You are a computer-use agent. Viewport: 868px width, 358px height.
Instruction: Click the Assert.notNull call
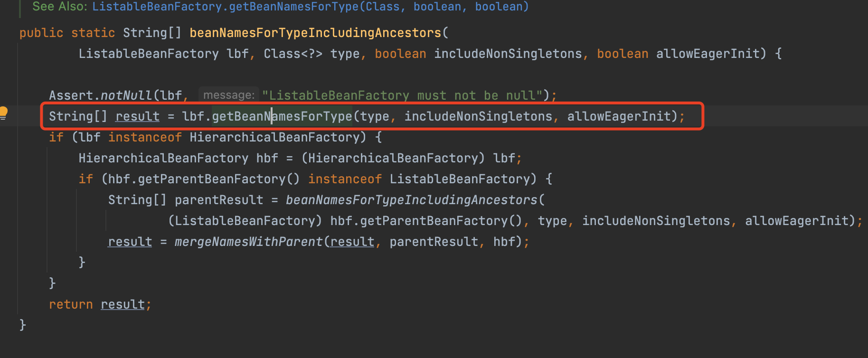pyautogui.click(x=100, y=95)
